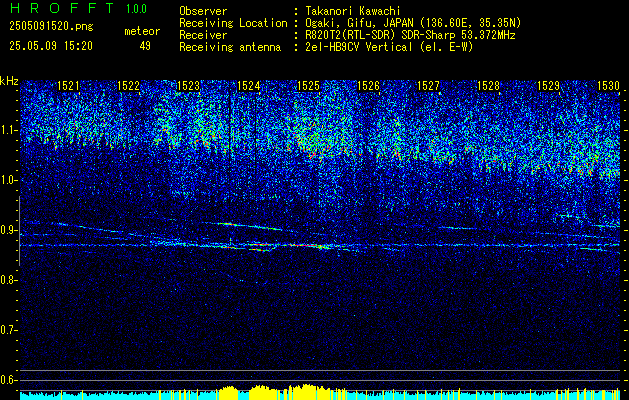
Task: Click the bright red echo near 1525
Action: (304, 245)
